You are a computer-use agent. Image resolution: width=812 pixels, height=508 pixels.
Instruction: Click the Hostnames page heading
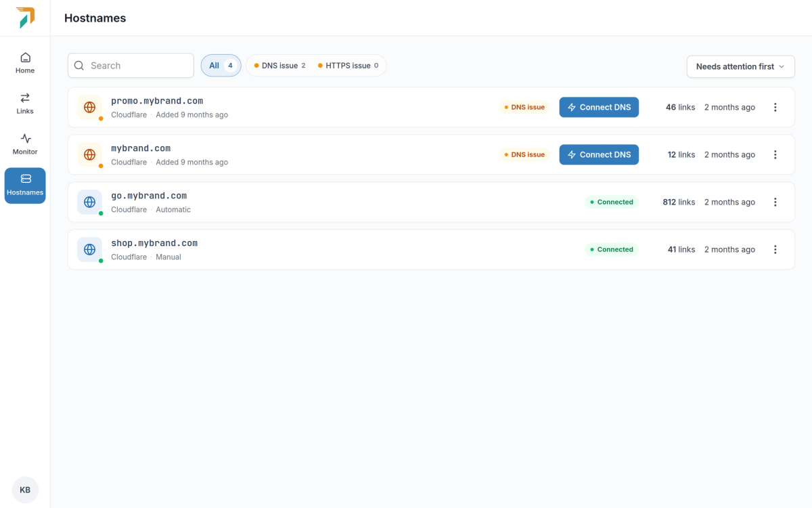[x=95, y=18]
